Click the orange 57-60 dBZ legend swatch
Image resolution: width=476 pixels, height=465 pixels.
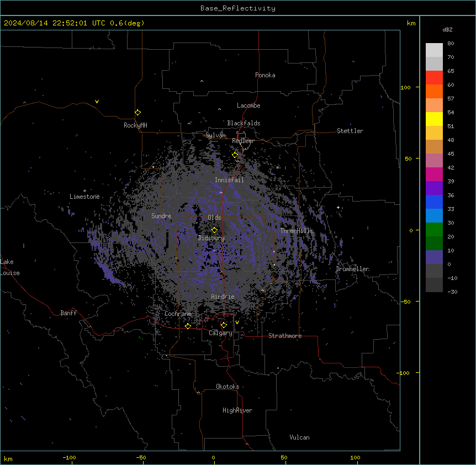[x=434, y=91]
